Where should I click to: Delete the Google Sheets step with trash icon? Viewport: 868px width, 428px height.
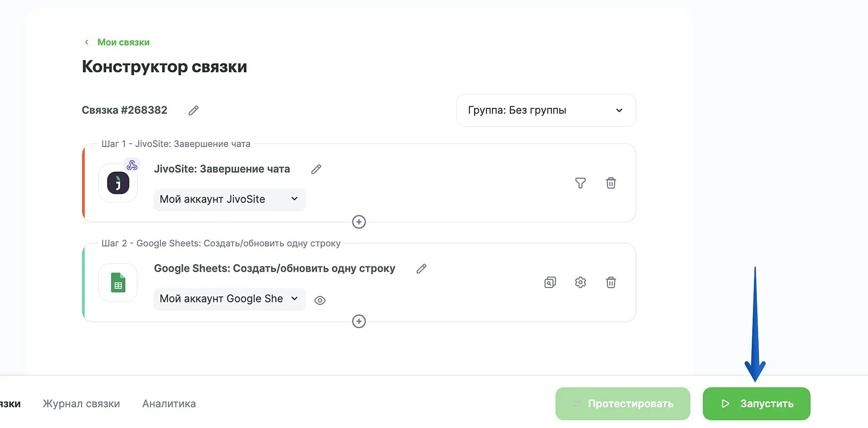[611, 282]
